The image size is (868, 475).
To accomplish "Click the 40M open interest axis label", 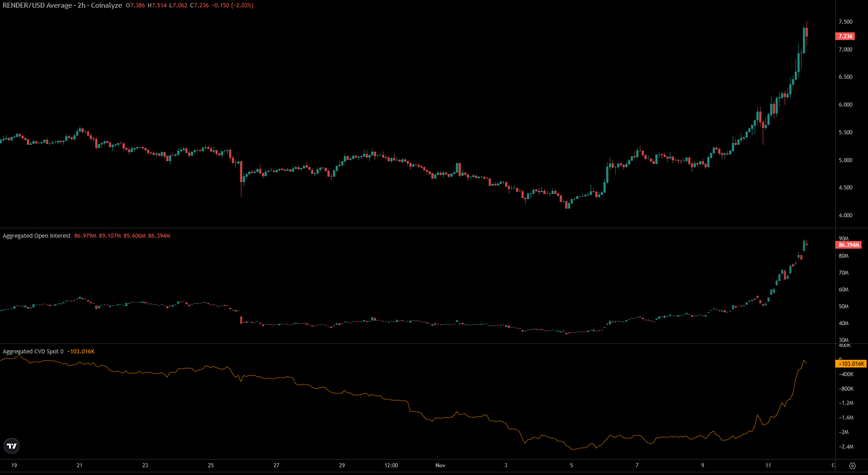I will [x=843, y=323].
